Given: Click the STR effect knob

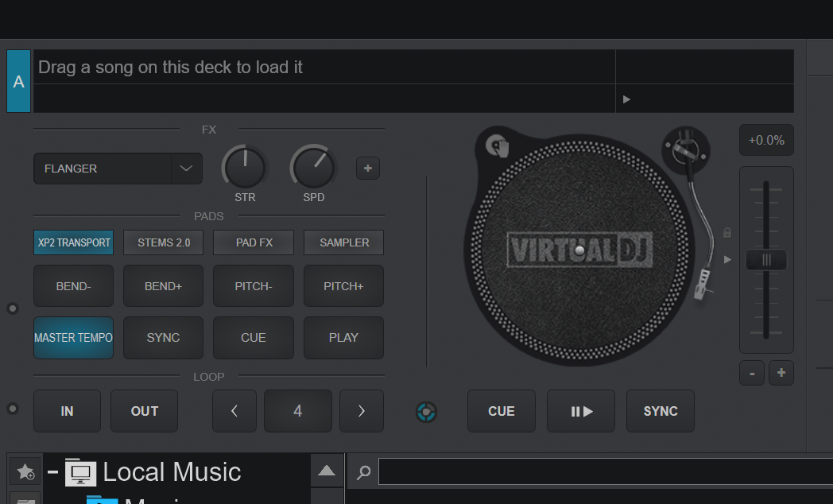Looking at the screenshot, I should point(245,167).
